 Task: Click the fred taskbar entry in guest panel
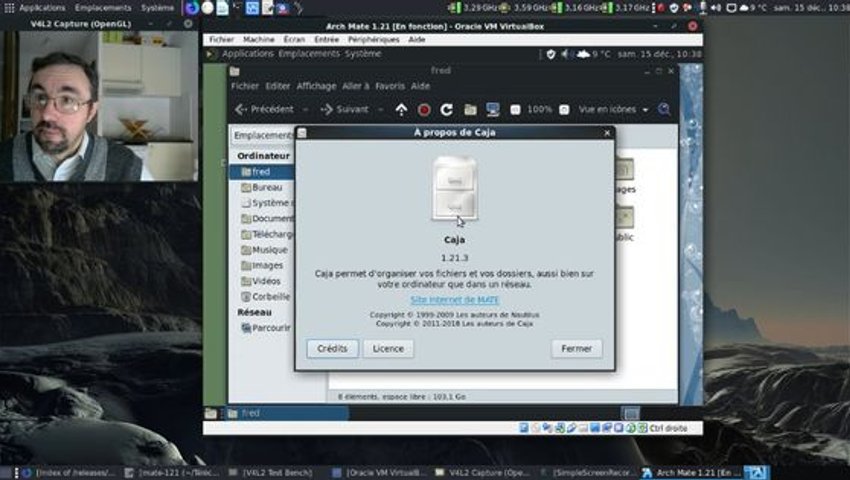[x=287, y=413]
